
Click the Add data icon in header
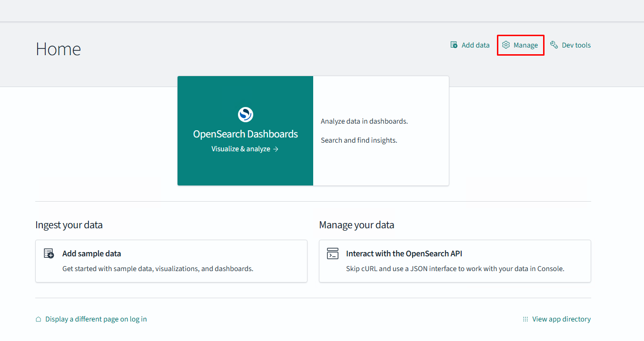pyautogui.click(x=454, y=45)
